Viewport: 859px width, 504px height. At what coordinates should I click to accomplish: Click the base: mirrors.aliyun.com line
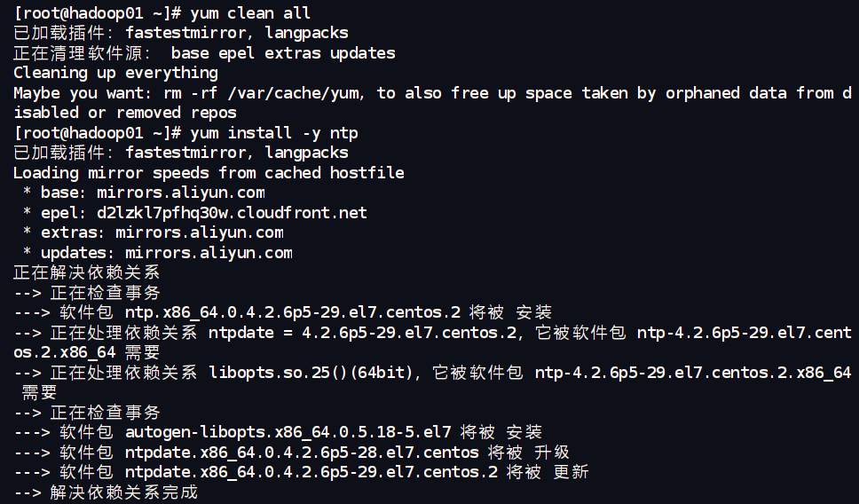click(x=144, y=193)
